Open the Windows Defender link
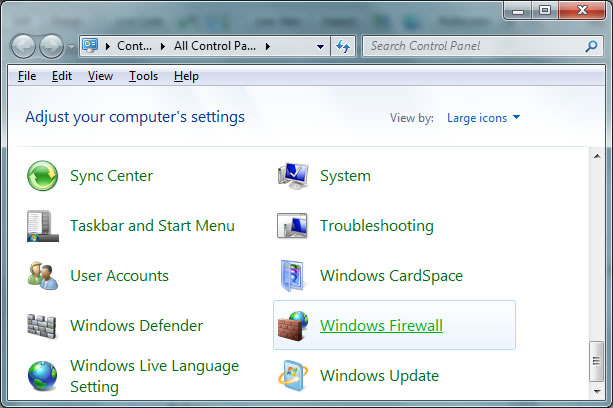 tap(136, 326)
